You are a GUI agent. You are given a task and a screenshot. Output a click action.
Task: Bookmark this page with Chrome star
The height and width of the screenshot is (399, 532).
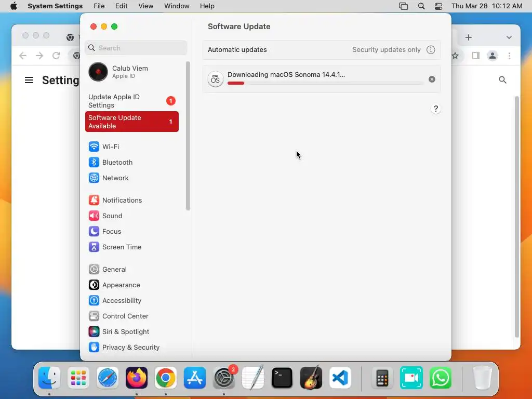(455, 56)
